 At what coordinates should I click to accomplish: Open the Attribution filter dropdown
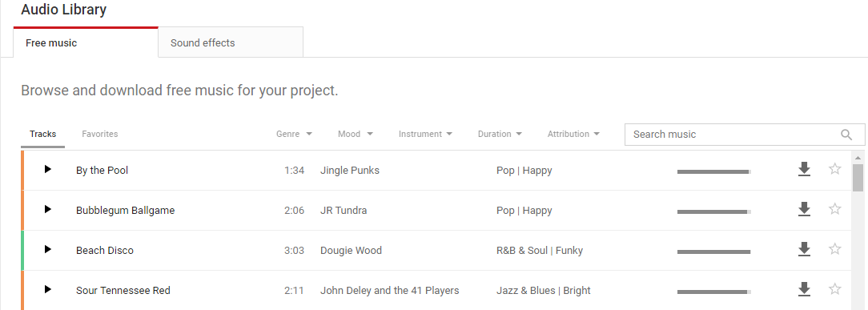tap(574, 134)
